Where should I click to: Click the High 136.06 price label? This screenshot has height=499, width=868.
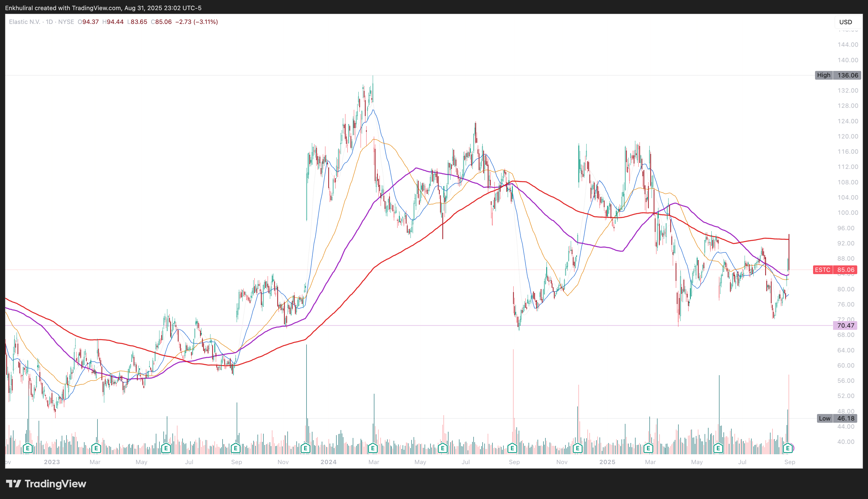pos(838,75)
